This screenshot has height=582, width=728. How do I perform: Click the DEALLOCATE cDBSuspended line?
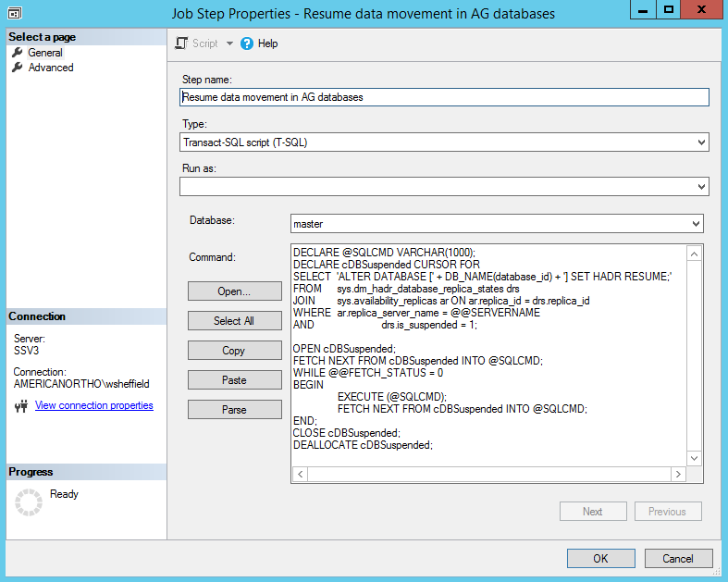363,445
